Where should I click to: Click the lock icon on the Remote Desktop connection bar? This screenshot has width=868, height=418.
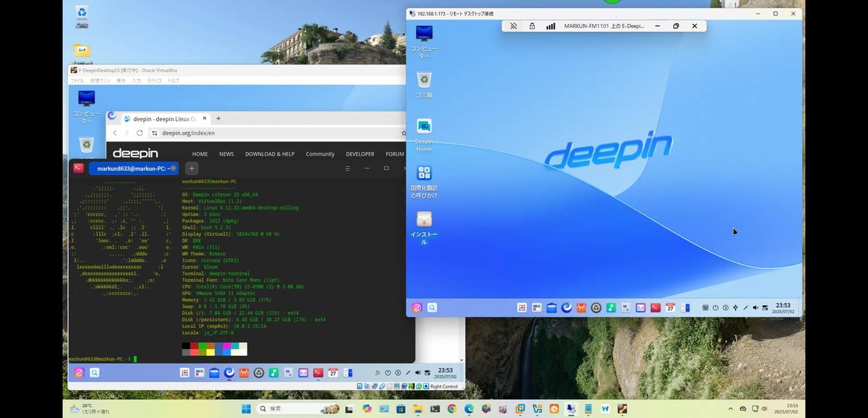(x=532, y=26)
